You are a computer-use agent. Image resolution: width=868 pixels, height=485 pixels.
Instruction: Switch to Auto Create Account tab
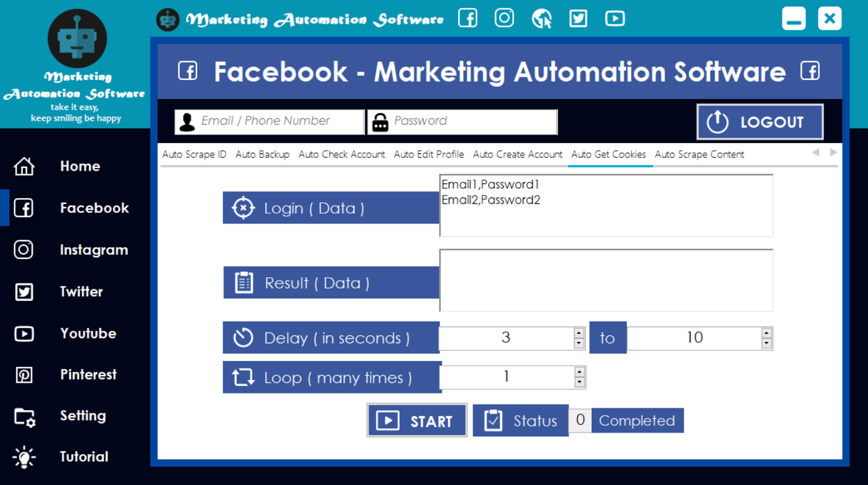[518, 155]
